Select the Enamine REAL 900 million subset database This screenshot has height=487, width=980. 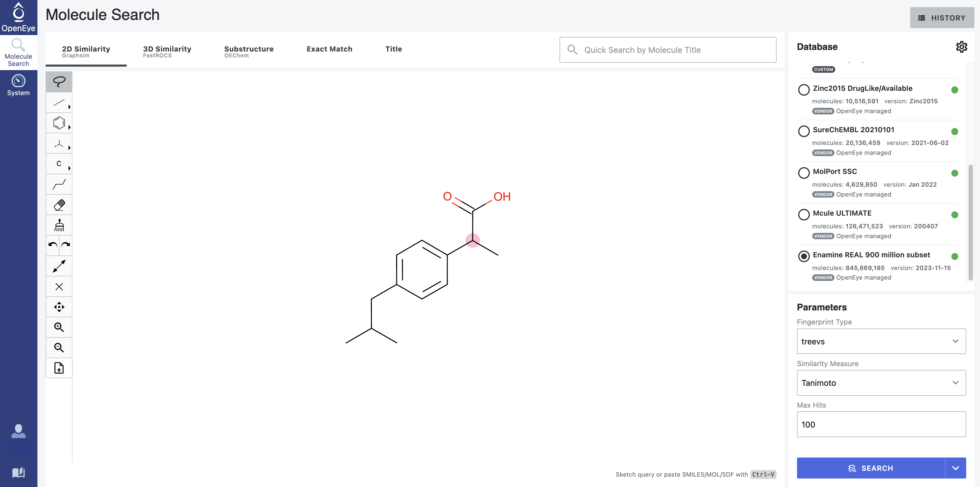coord(803,257)
